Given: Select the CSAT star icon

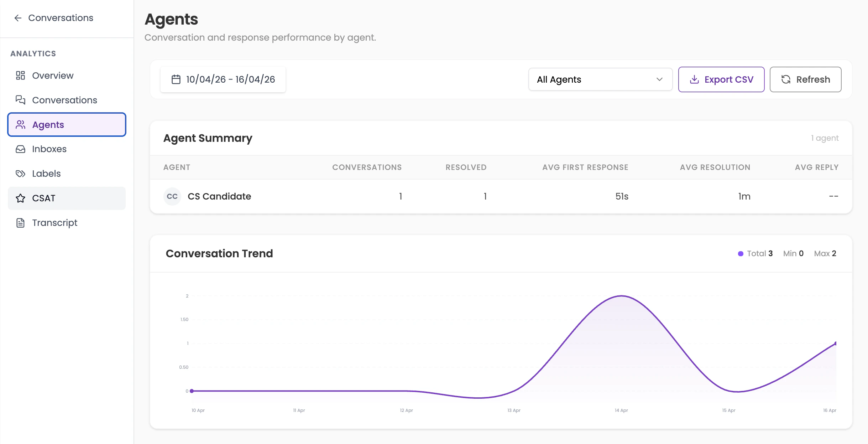Looking at the screenshot, I should tap(20, 198).
